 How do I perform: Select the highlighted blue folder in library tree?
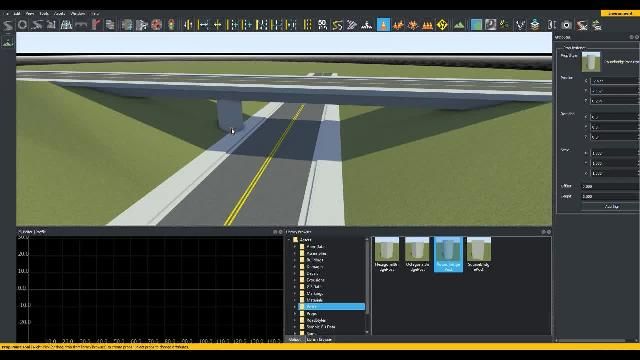pyautogui.click(x=331, y=307)
